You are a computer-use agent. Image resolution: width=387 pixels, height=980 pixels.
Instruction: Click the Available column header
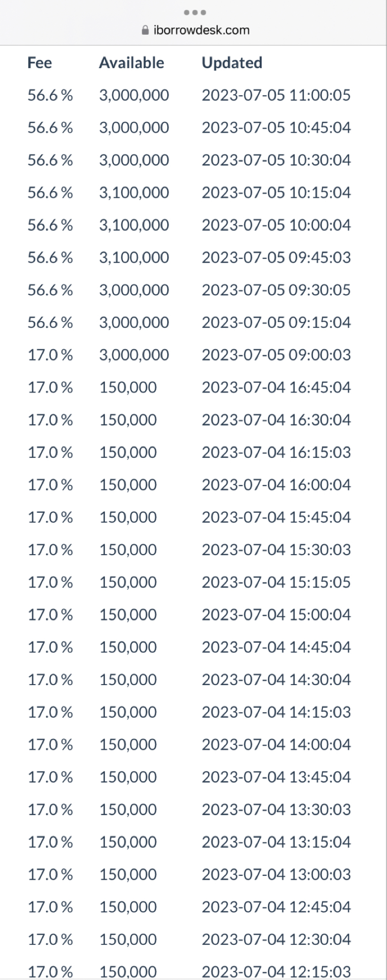[132, 63]
